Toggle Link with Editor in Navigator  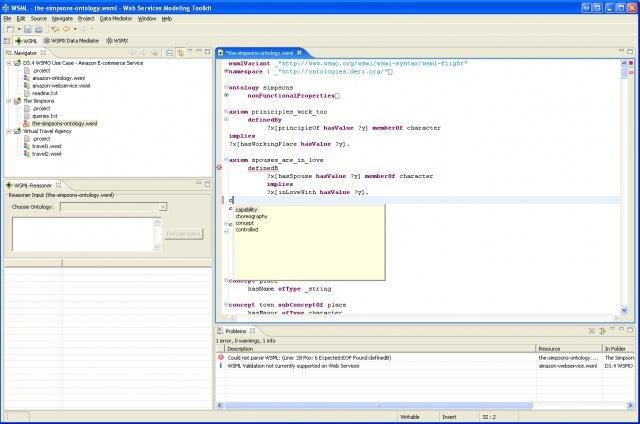pos(180,53)
